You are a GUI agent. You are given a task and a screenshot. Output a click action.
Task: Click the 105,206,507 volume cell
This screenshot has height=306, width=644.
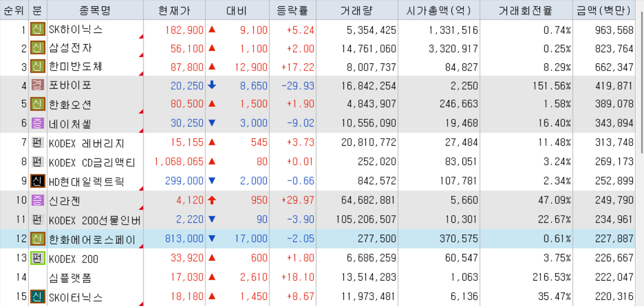click(367, 220)
